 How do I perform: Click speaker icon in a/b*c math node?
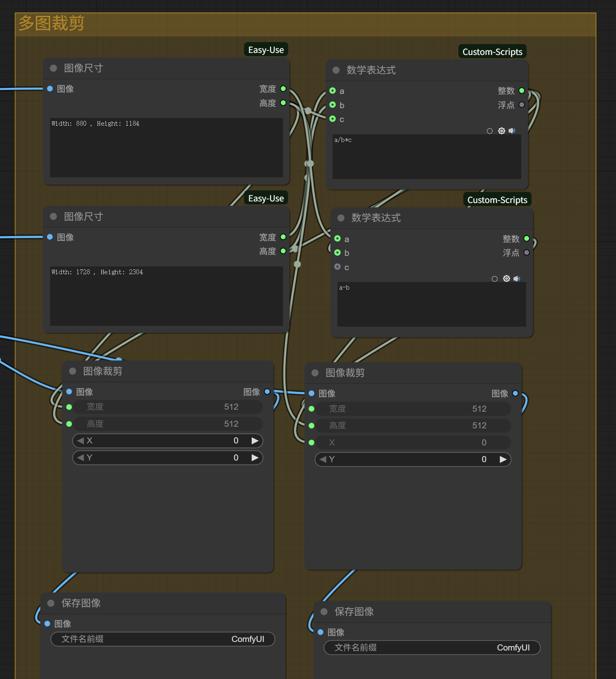[512, 131]
